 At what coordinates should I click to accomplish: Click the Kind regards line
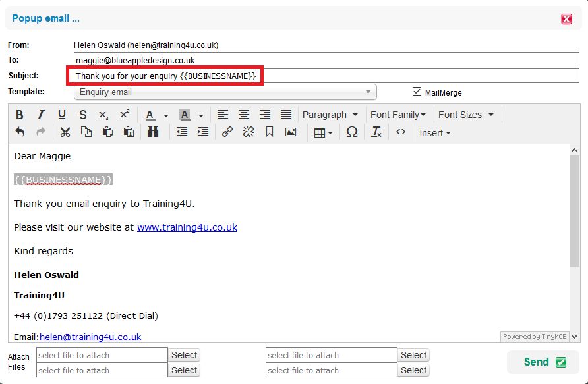click(44, 251)
